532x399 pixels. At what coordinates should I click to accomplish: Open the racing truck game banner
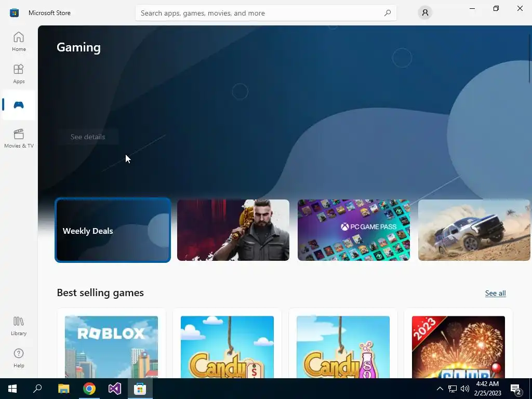(x=474, y=230)
